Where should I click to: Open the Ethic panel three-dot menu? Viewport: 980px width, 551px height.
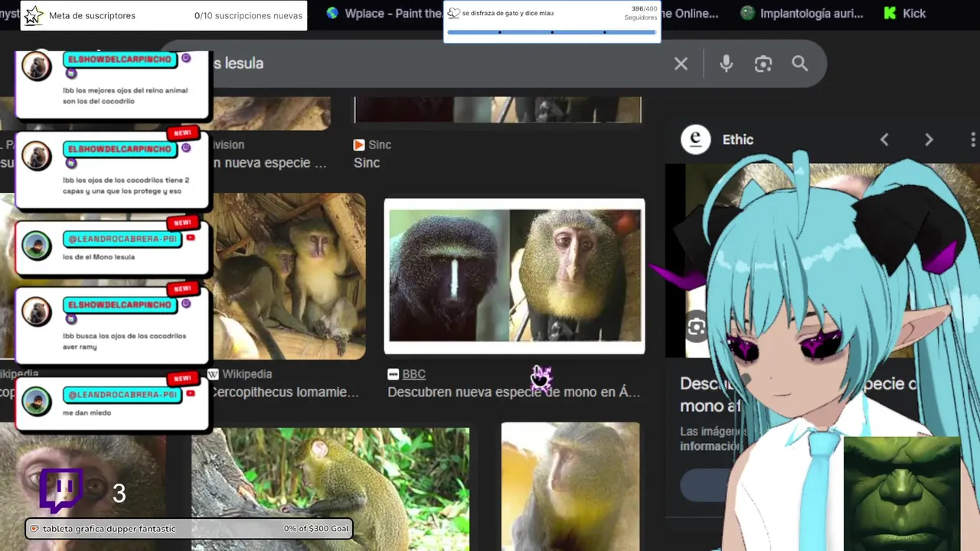(972, 139)
